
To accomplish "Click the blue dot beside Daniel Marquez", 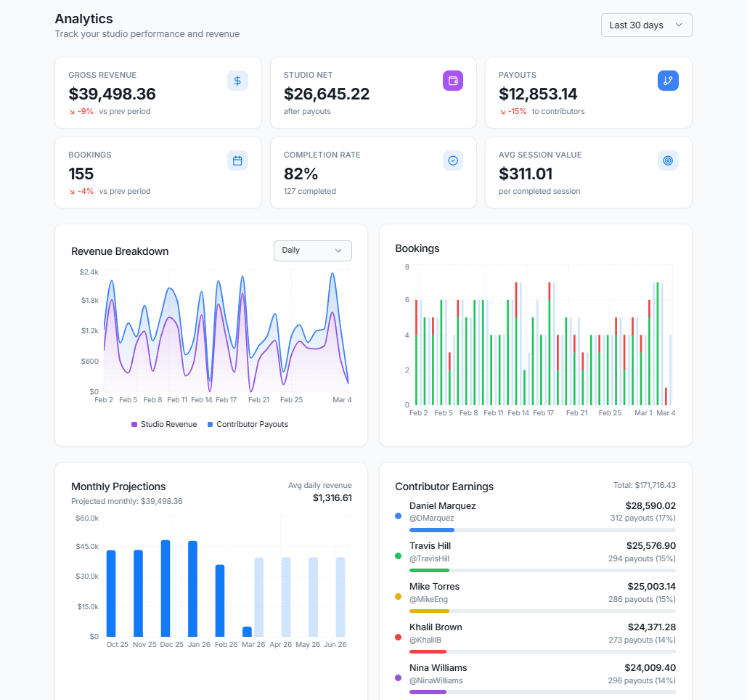I will pos(399,516).
